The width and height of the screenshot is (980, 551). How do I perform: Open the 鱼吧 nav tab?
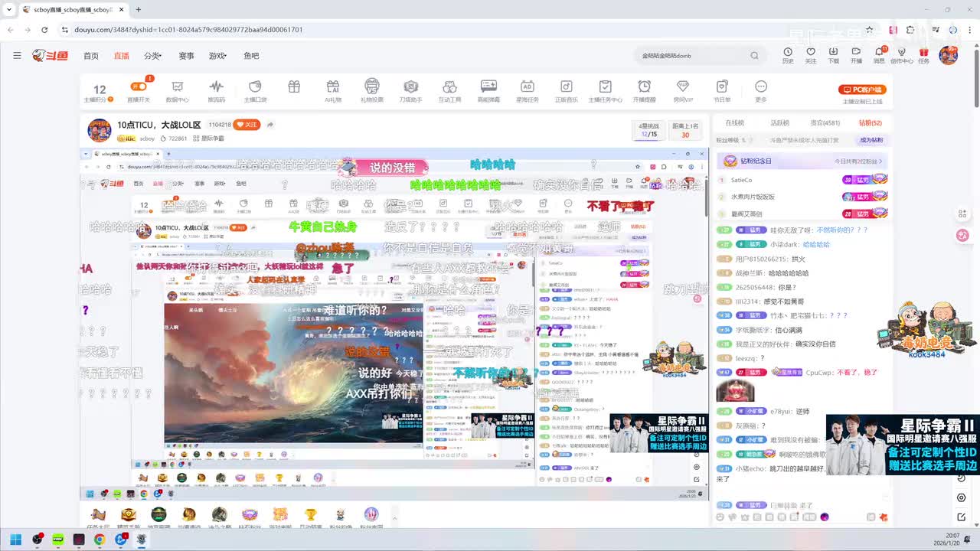(x=251, y=56)
